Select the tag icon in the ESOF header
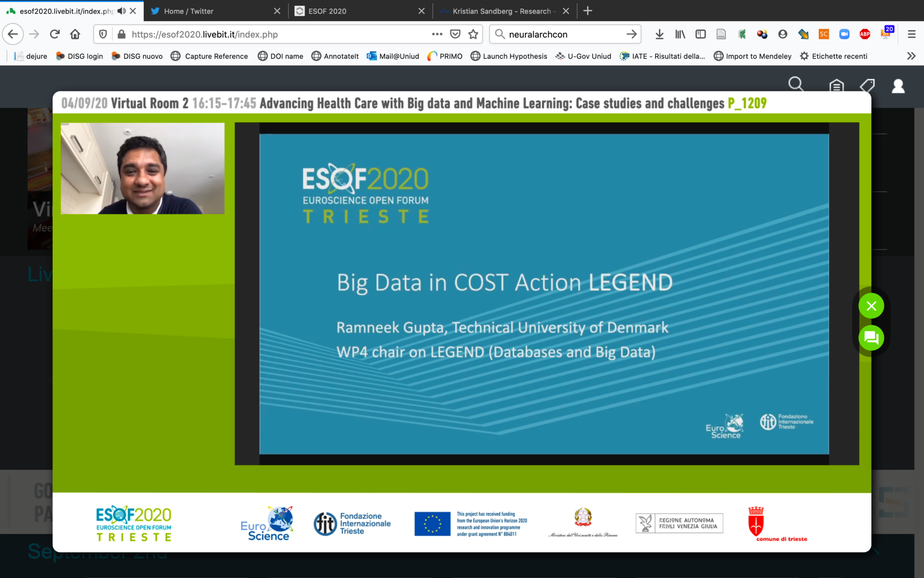The image size is (924, 578). pos(868,86)
